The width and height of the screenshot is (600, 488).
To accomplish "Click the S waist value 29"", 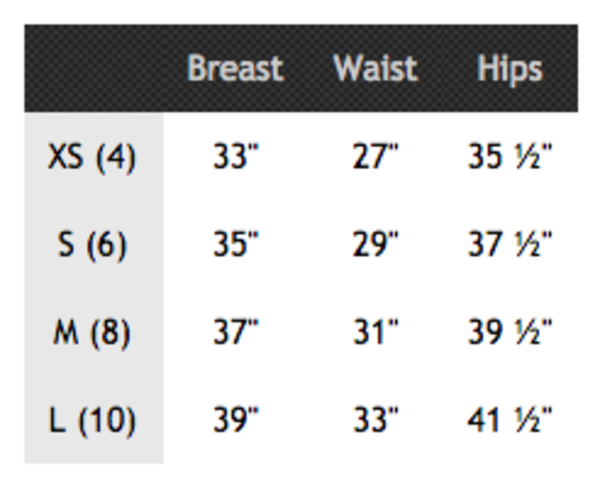I will point(376,244).
